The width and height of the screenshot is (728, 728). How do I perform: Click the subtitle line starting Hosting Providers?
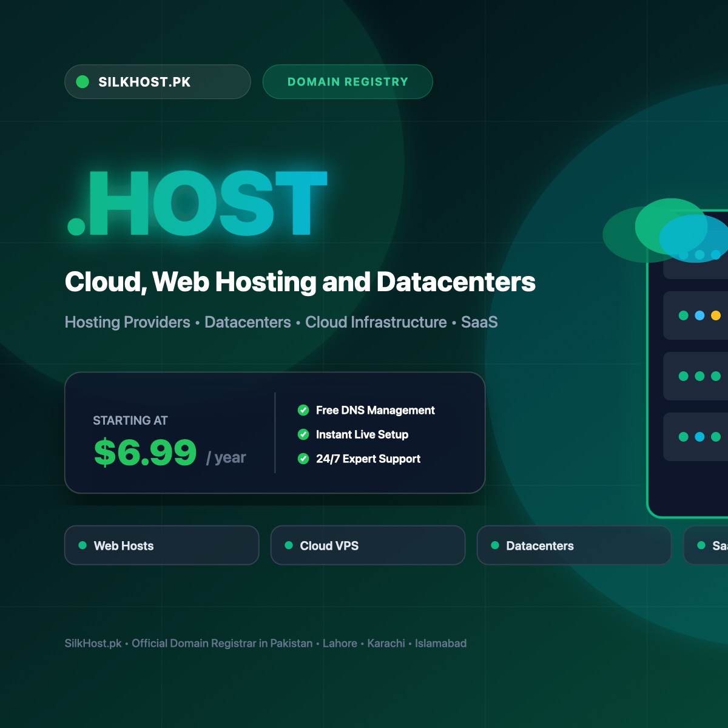(281, 322)
